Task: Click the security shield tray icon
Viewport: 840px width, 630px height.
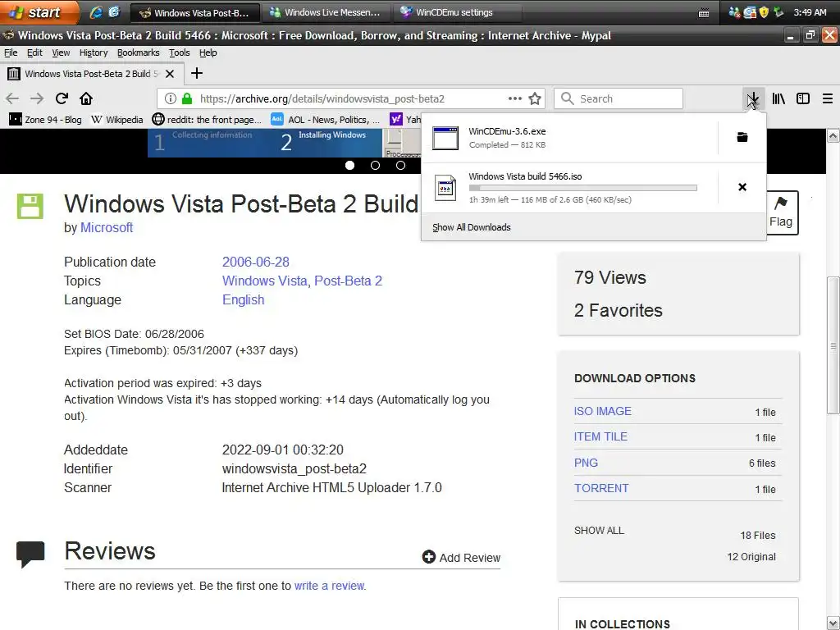Action: 765,12
